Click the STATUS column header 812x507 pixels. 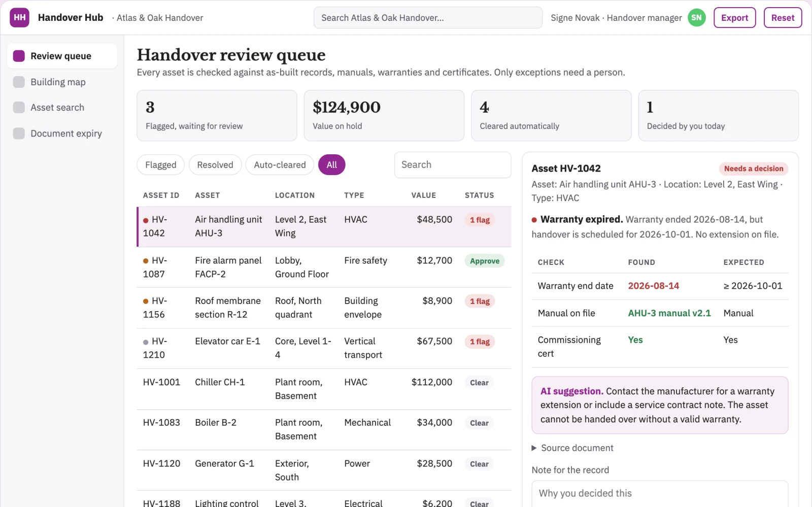(x=479, y=195)
